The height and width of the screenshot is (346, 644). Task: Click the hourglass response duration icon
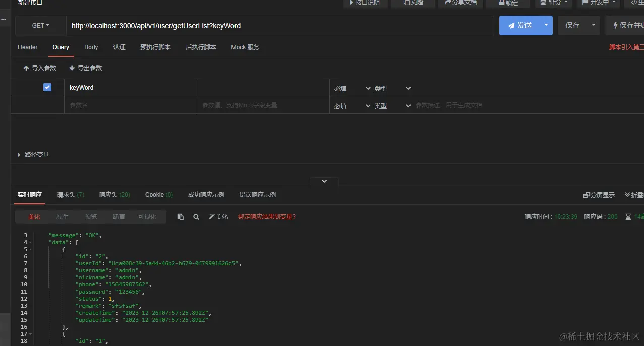point(628,217)
